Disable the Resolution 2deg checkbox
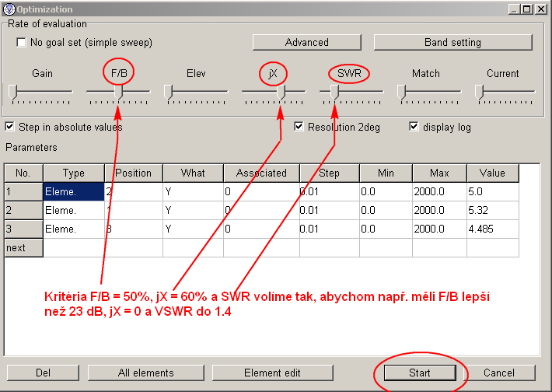Image resolution: width=552 pixels, height=392 pixels. click(299, 127)
